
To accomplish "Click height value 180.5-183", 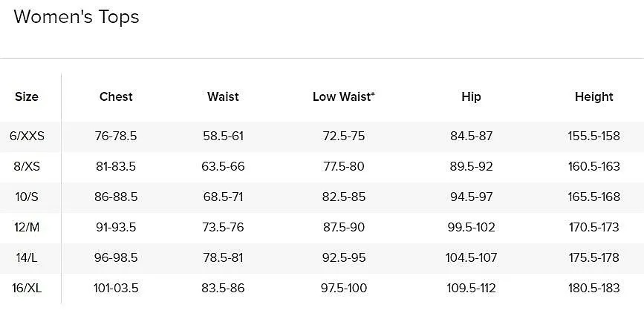I will (594, 288).
